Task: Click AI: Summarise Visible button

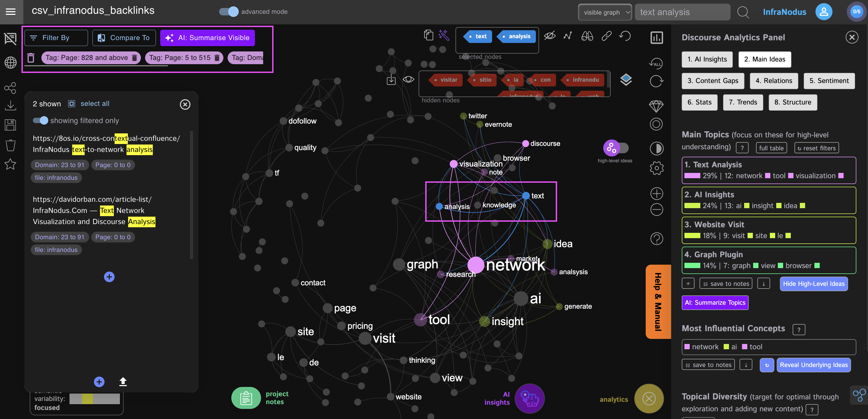Action: (x=207, y=38)
